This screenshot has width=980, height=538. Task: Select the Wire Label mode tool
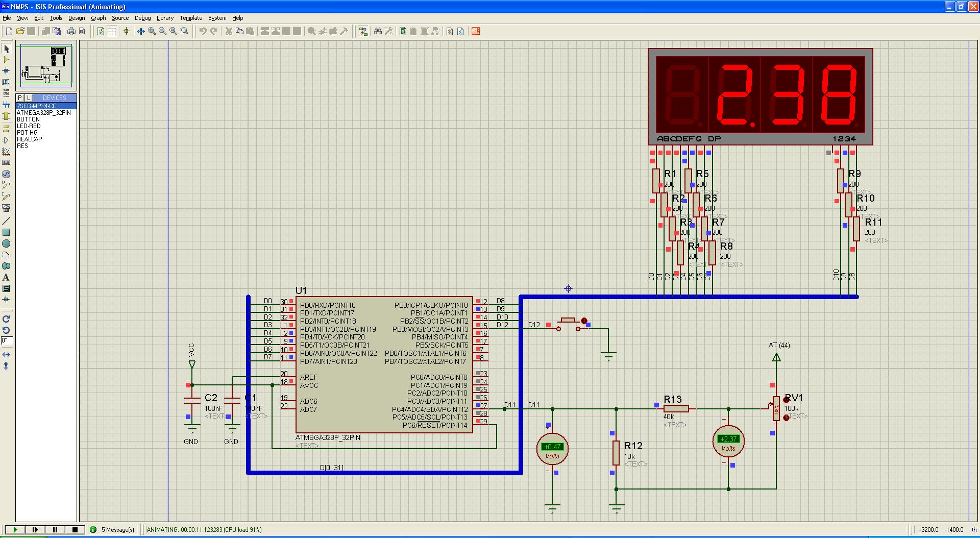pyautogui.click(x=6, y=82)
